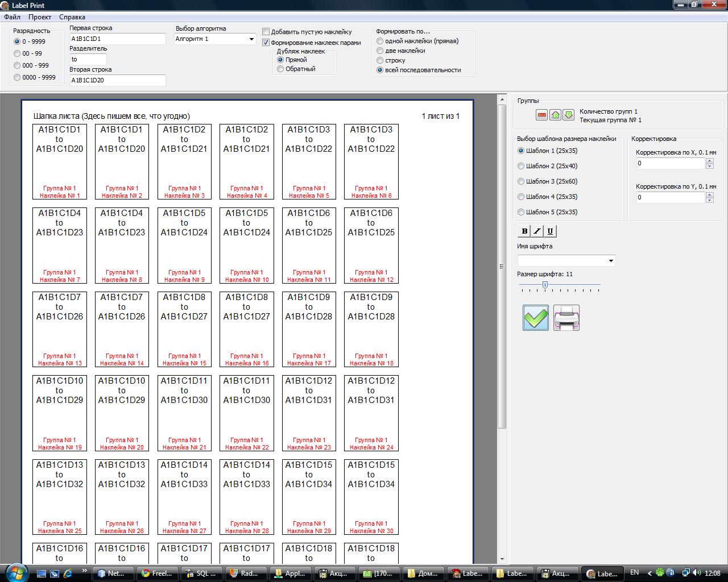Enable 'Добавить пустую наклейку' checkbox
The image size is (728, 582).
click(x=266, y=32)
